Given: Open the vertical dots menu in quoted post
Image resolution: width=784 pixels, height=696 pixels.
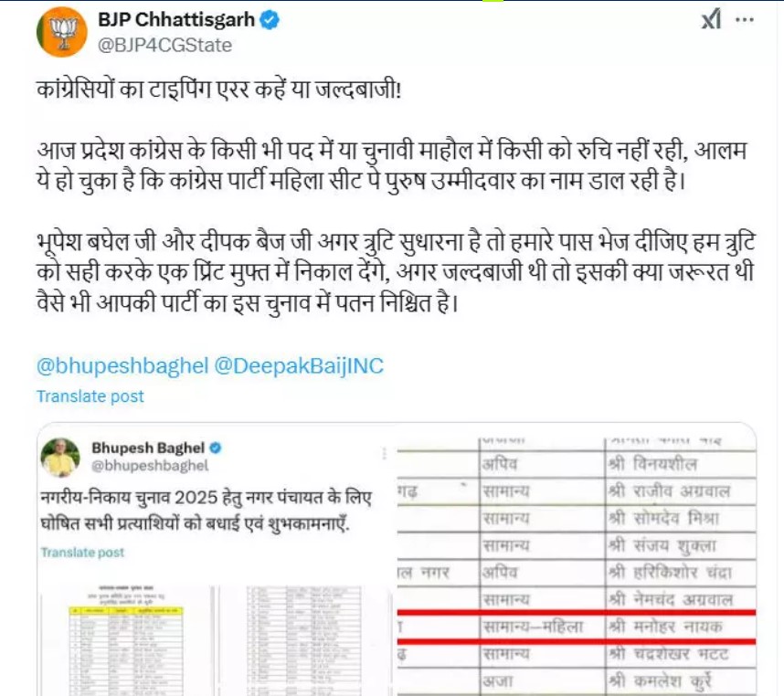Looking at the screenshot, I should point(384,453).
